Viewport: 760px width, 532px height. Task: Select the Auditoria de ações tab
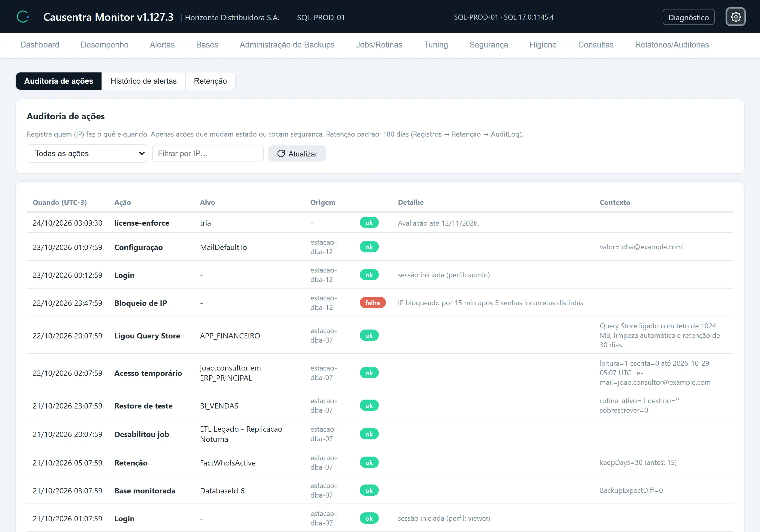click(59, 81)
